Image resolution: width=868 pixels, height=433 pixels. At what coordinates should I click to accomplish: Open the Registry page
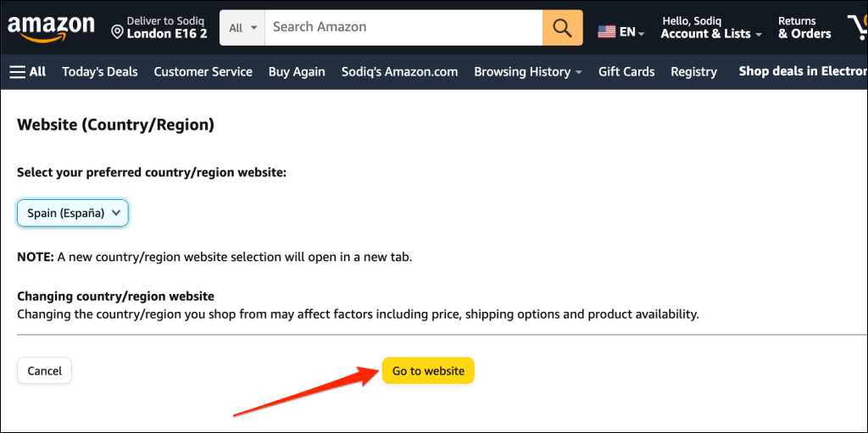pos(693,72)
